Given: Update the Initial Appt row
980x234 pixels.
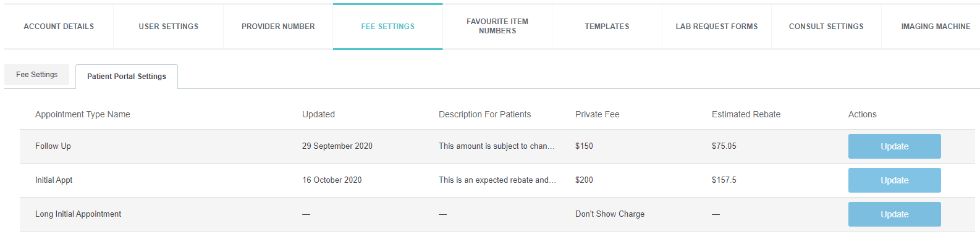Looking at the screenshot, I should (894, 180).
